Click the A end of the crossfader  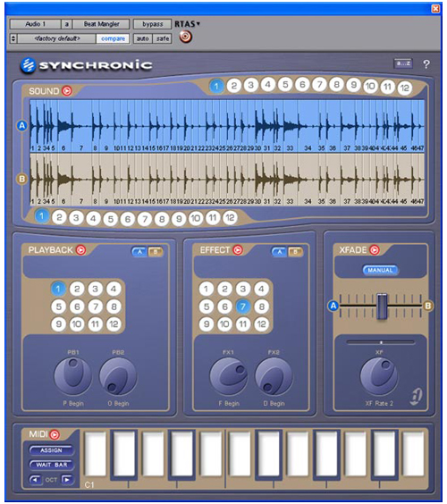[333, 306]
